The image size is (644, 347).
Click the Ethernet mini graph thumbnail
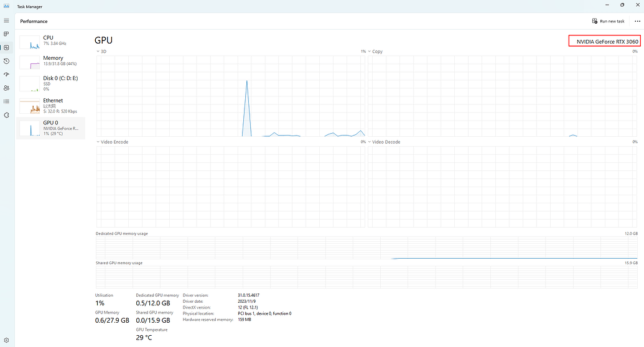click(x=30, y=106)
